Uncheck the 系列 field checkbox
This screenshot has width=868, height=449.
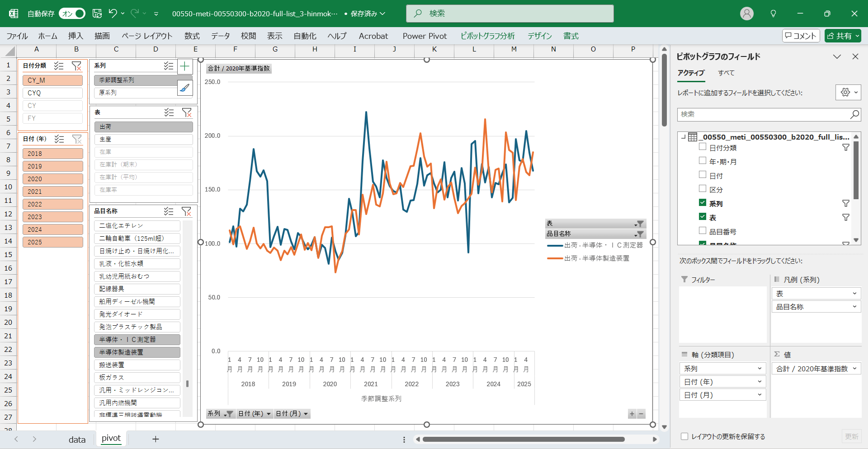(x=703, y=203)
